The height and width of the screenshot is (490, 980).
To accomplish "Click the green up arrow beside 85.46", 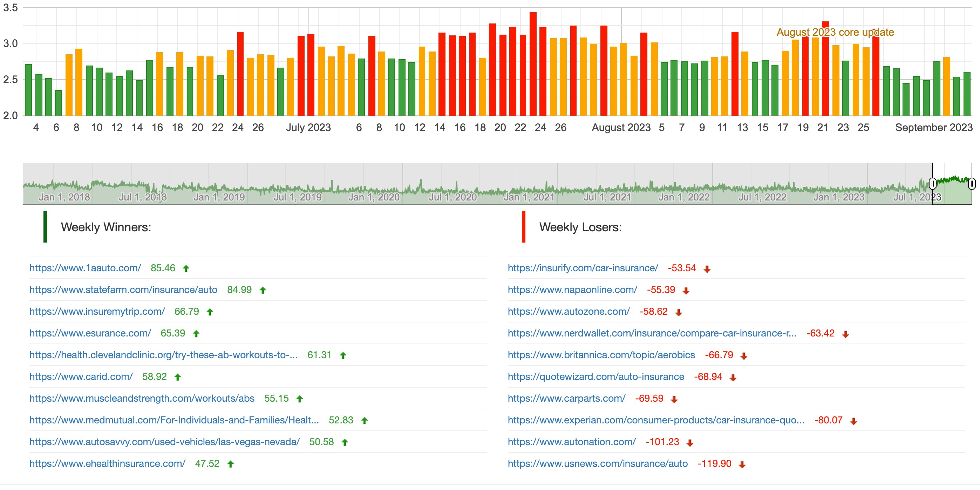I will [186, 268].
